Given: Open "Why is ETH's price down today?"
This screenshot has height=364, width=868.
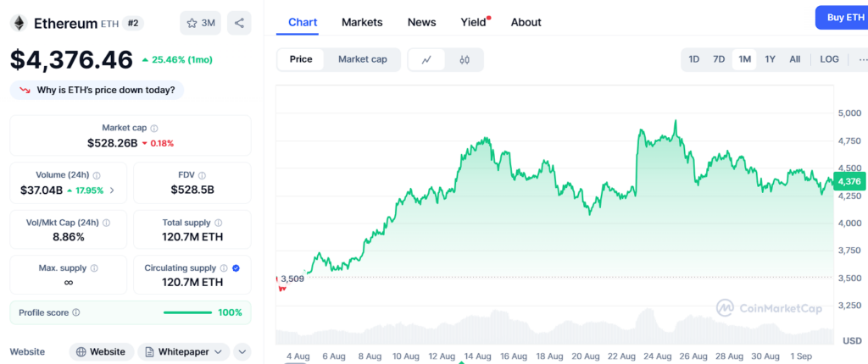Looking at the screenshot, I should 97,90.
